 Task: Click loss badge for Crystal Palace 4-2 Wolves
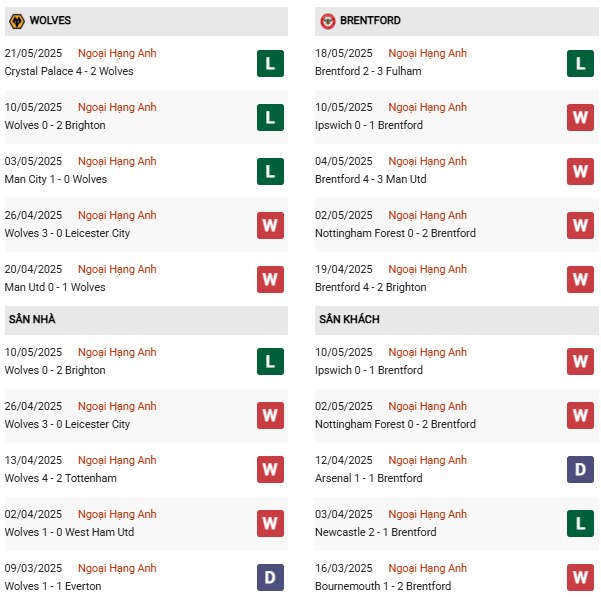(270, 63)
